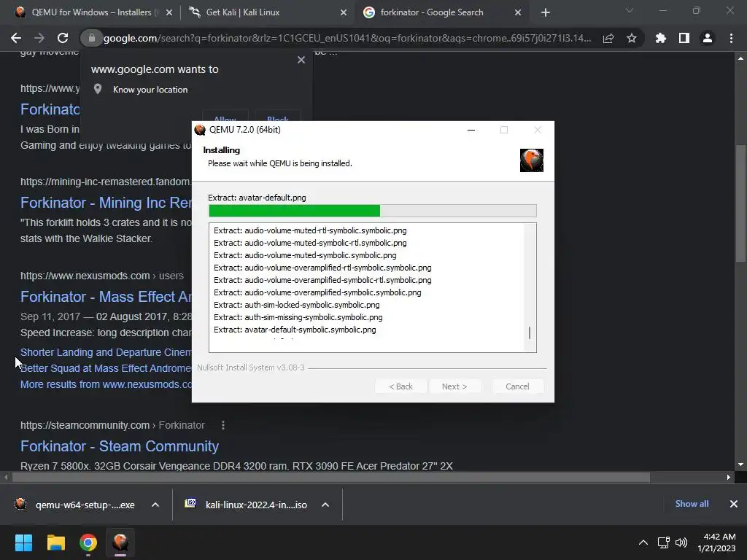Viewport: 747px width, 560px height.
Task: Close the forkinator Google Search tab
Action: (518, 12)
